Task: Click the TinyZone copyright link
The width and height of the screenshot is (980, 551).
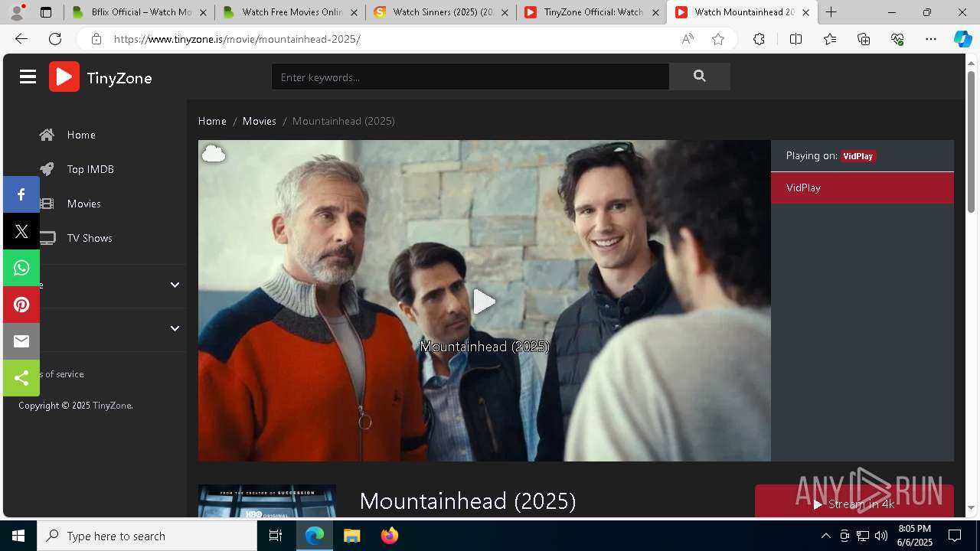Action: click(112, 406)
